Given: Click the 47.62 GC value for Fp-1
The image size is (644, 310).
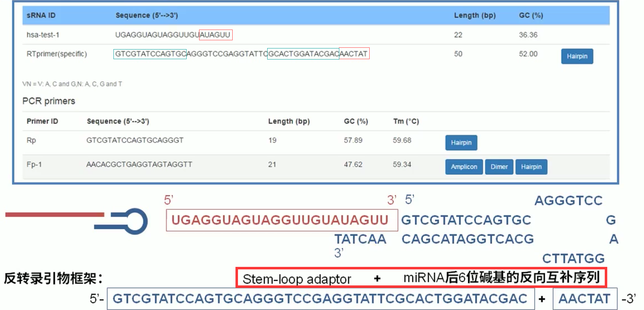Looking at the screenshot, I should (x=353, y=164).
